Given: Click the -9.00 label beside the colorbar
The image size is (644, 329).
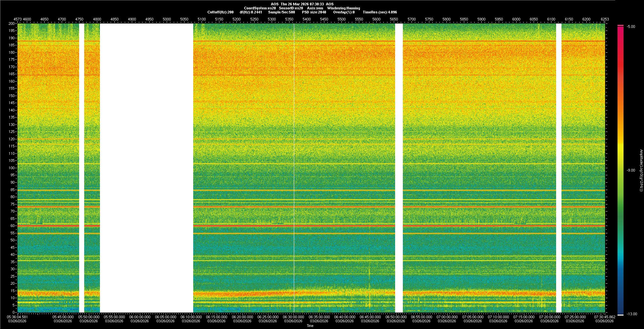Looking at the screenshot, I should (631, 170).
